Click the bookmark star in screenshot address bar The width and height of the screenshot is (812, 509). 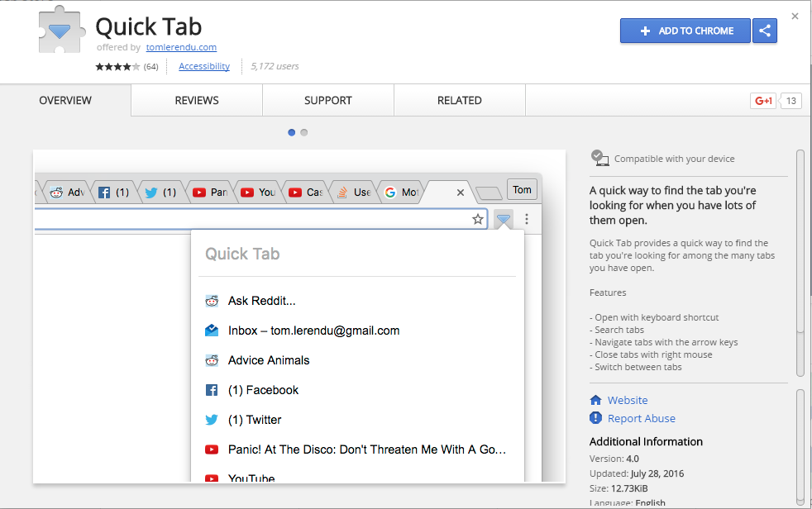(x=477, y=219)
